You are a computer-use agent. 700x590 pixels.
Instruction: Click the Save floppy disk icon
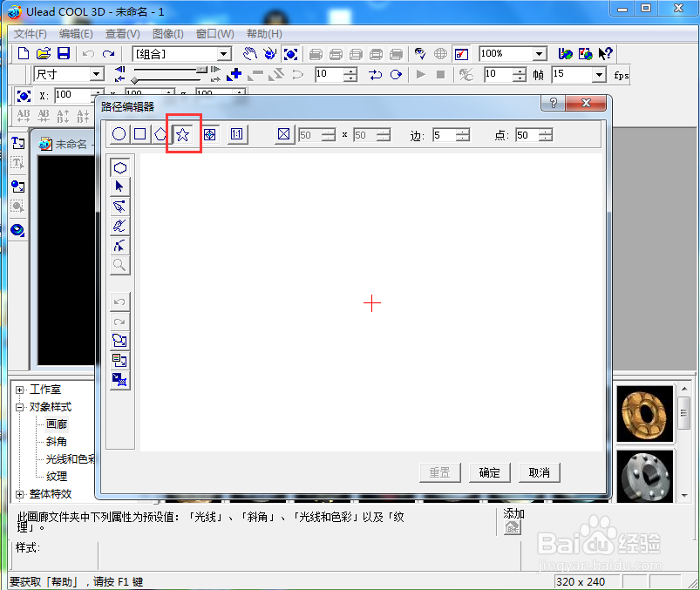[x=64, y=53]
